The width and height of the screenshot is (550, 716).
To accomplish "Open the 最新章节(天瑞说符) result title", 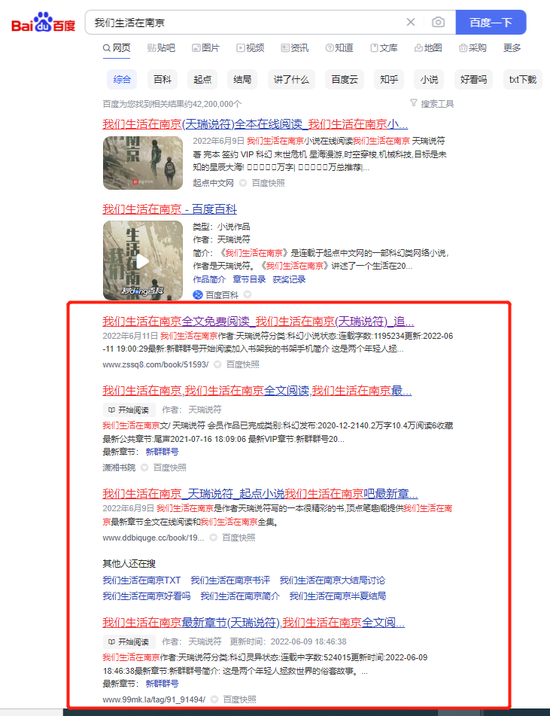I will (254, 622).
